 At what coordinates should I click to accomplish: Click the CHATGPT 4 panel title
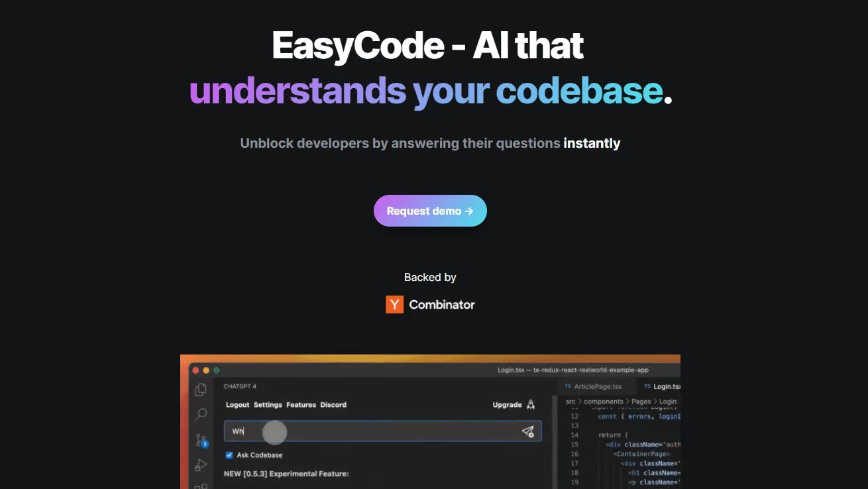(x=240, y=386)
